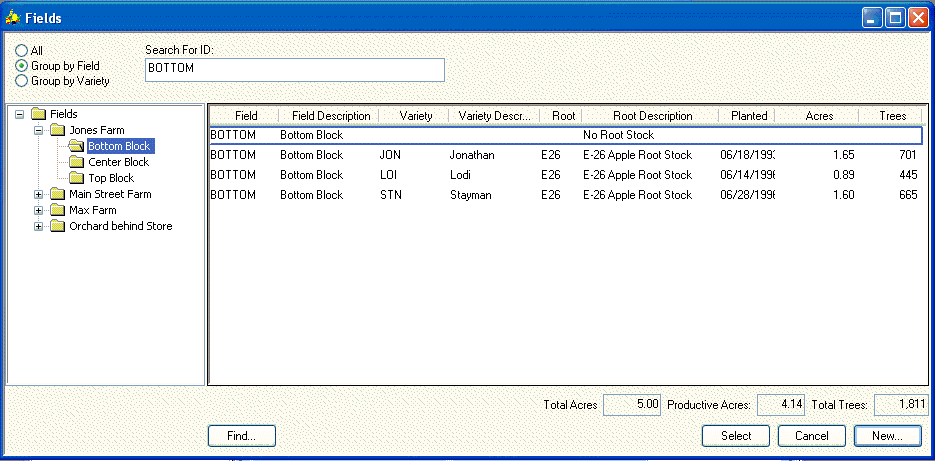
Task: Choose Group by Variety radio button
Action: [22, 80]
